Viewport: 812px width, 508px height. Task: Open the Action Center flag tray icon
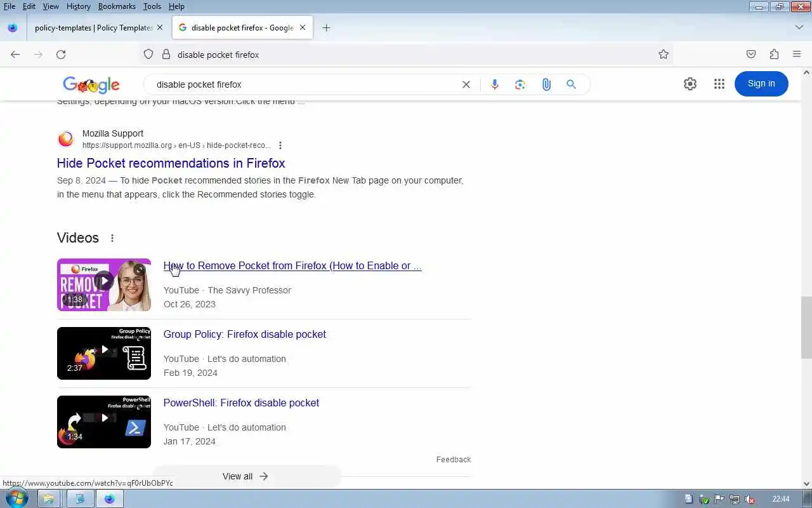[x=719, y=499]
